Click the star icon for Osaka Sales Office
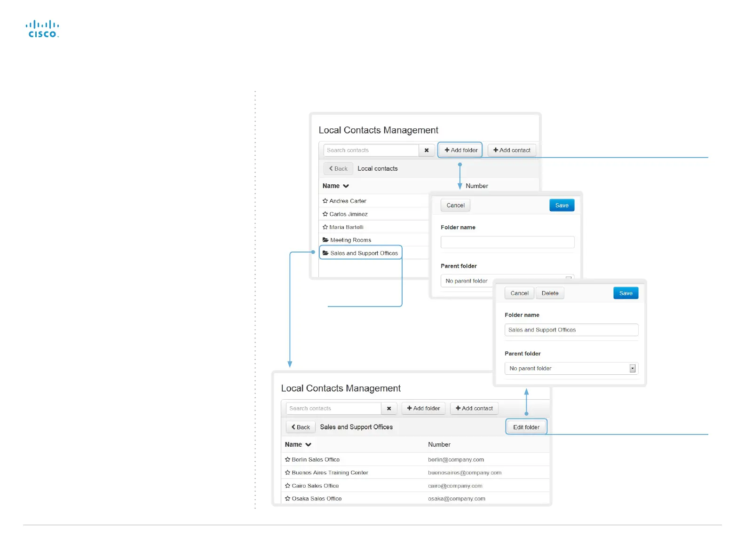Screen dimensions: 745x560 click(287, 498)
